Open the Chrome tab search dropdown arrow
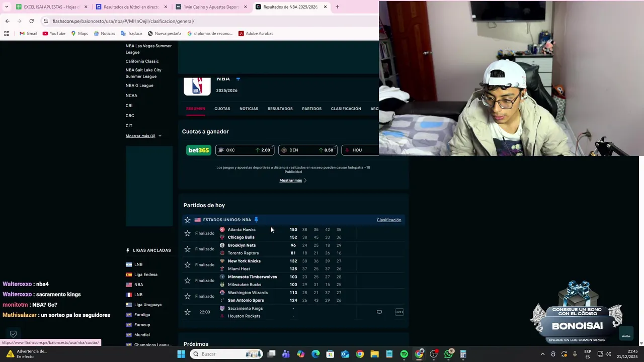 [x=7, y=7]
